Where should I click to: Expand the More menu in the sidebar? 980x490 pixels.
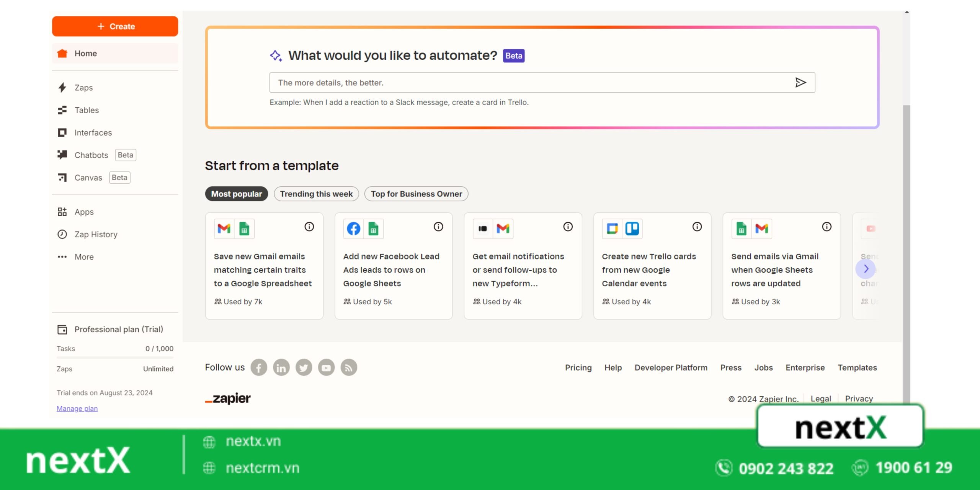coord(84,257)
